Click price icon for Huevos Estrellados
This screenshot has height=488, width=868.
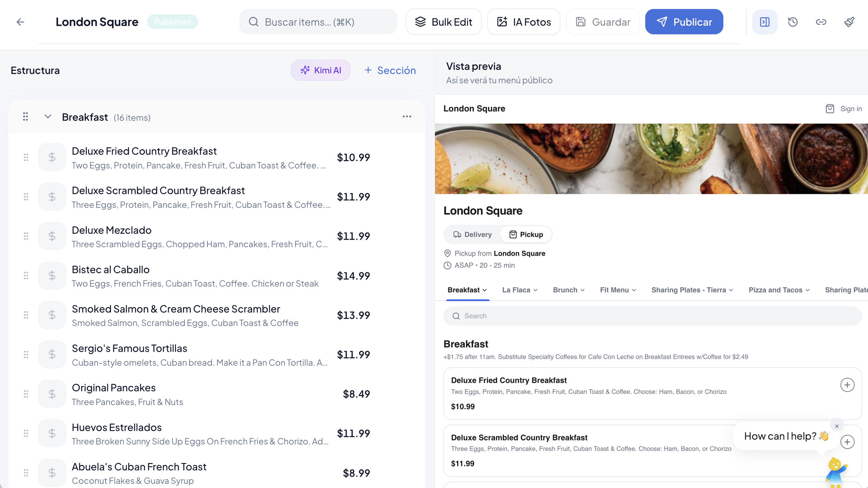coord(52,433)
